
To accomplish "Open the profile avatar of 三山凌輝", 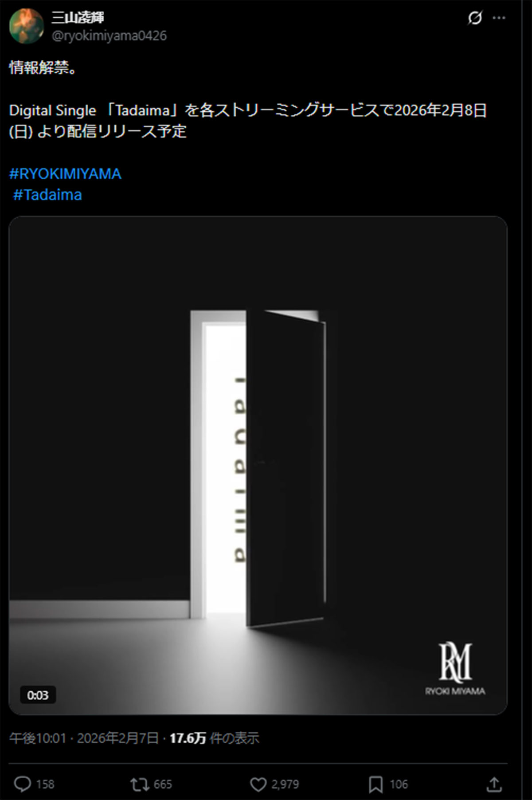I will (x=27, y=26).
